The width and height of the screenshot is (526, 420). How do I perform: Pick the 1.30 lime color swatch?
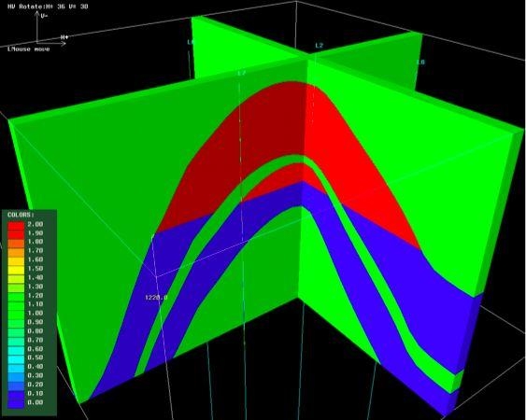[x=16, y=287]
